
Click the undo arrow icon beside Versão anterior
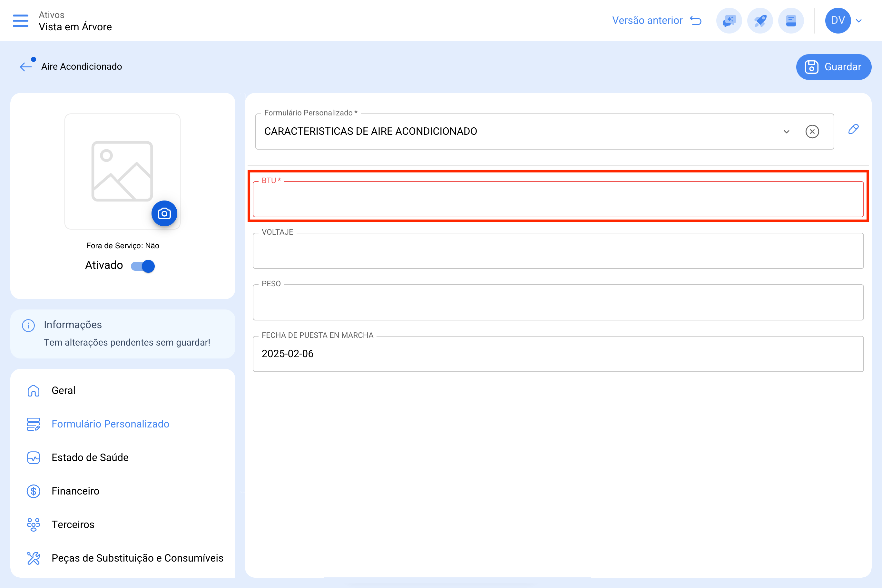(696, 21)
